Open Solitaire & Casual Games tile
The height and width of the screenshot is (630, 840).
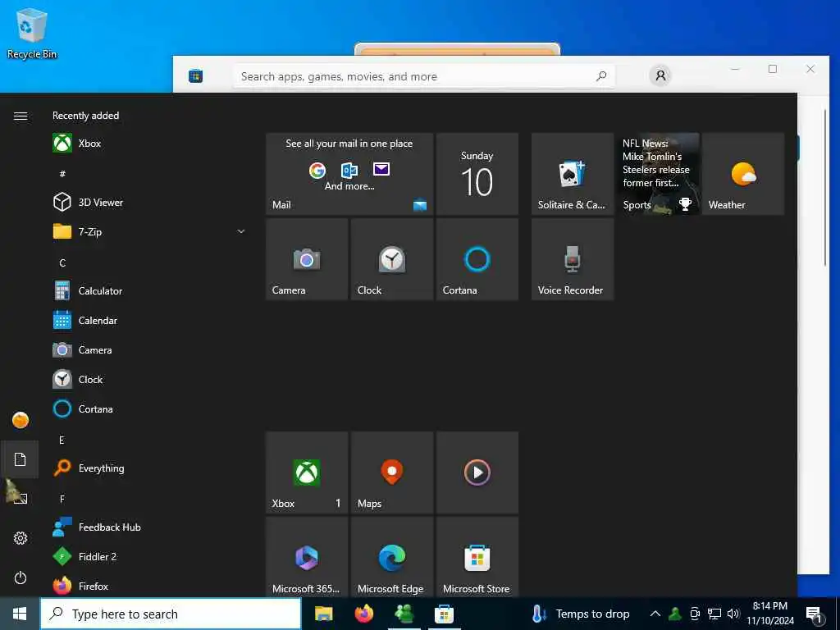click(572, 174)
